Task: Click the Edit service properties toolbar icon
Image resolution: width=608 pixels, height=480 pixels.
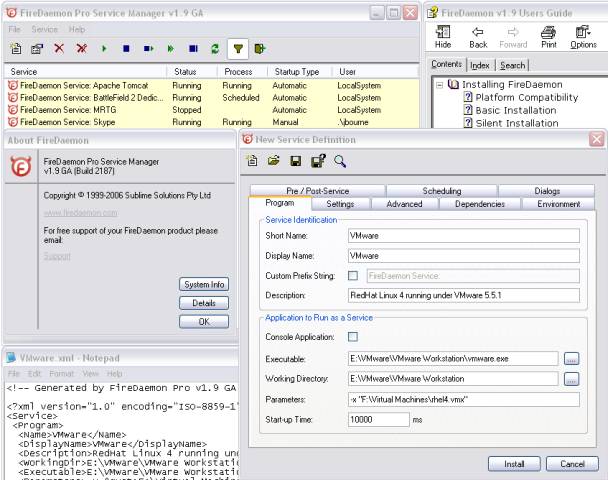Action: click(37, 48)
